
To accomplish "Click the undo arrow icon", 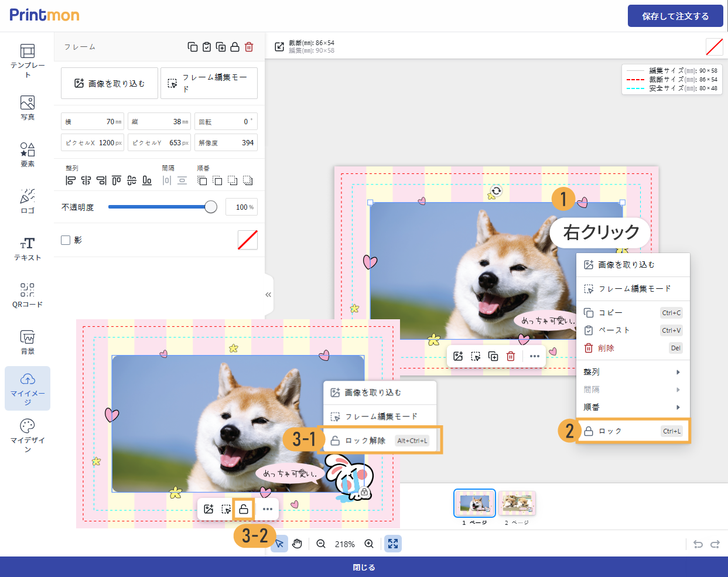I will click(x=698, y=544).
